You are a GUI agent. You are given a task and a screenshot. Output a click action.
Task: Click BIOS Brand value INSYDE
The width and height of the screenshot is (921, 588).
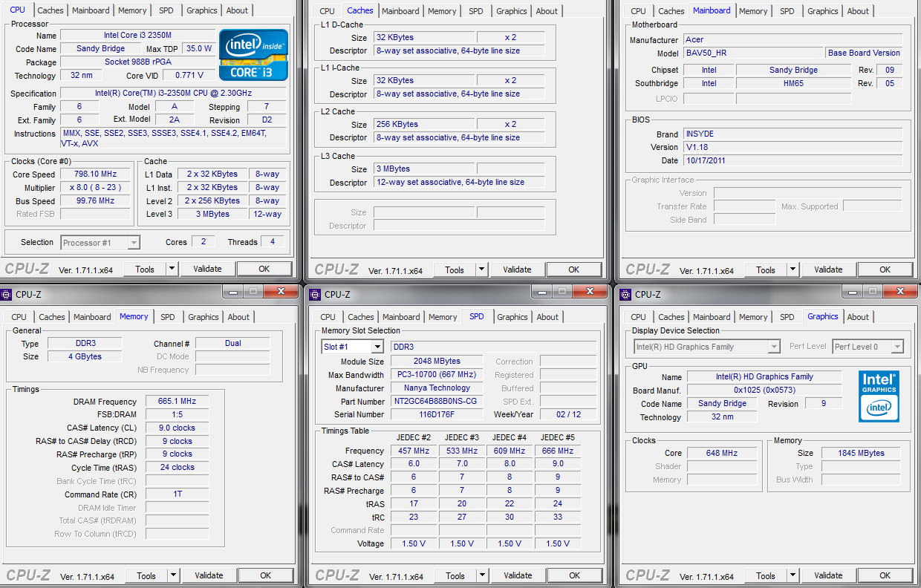pos(793,134)
